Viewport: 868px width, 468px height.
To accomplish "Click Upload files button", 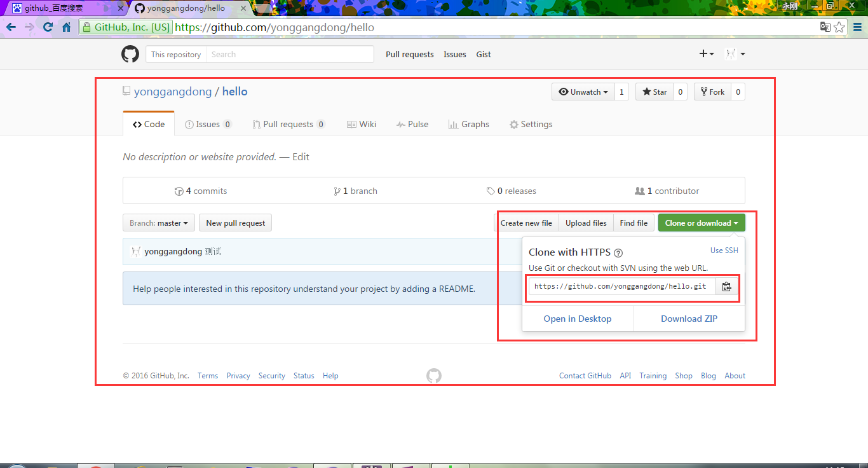I will [586, 223].
